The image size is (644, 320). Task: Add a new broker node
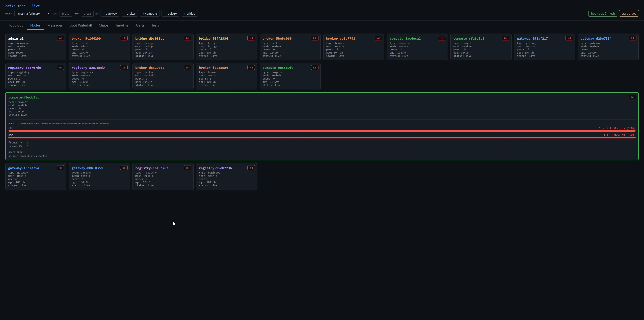[x=129, y=14]
